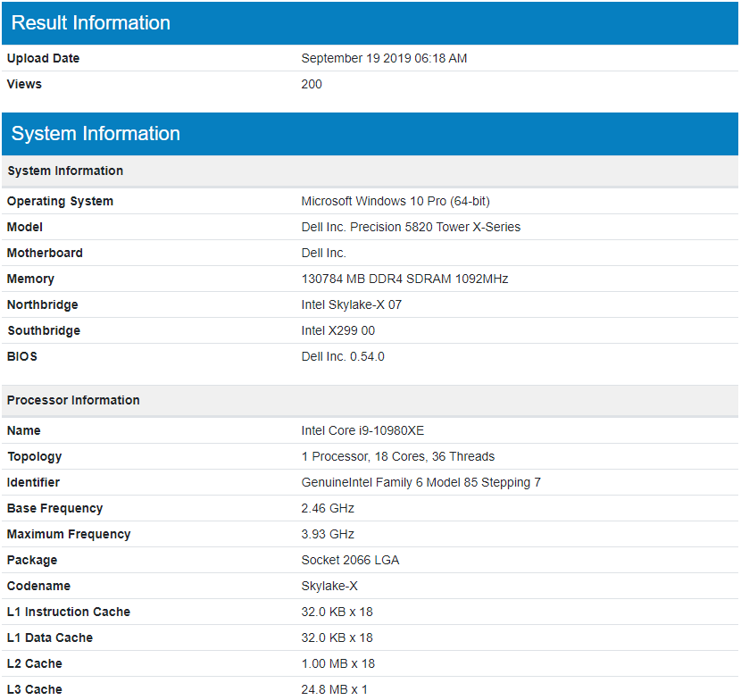This screenshot has width=741, height=700.
Task: Click the Views count showing 200
Action: pos(308,84)
